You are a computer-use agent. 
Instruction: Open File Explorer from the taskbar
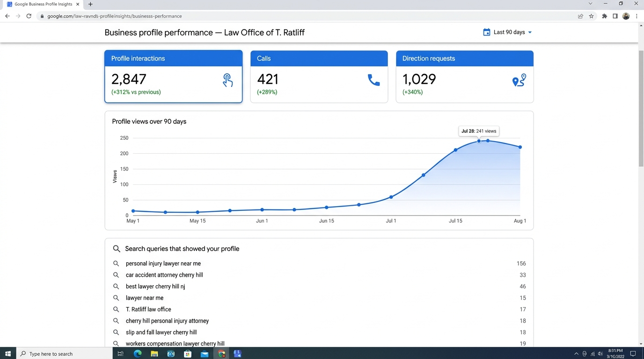(154, 354)
